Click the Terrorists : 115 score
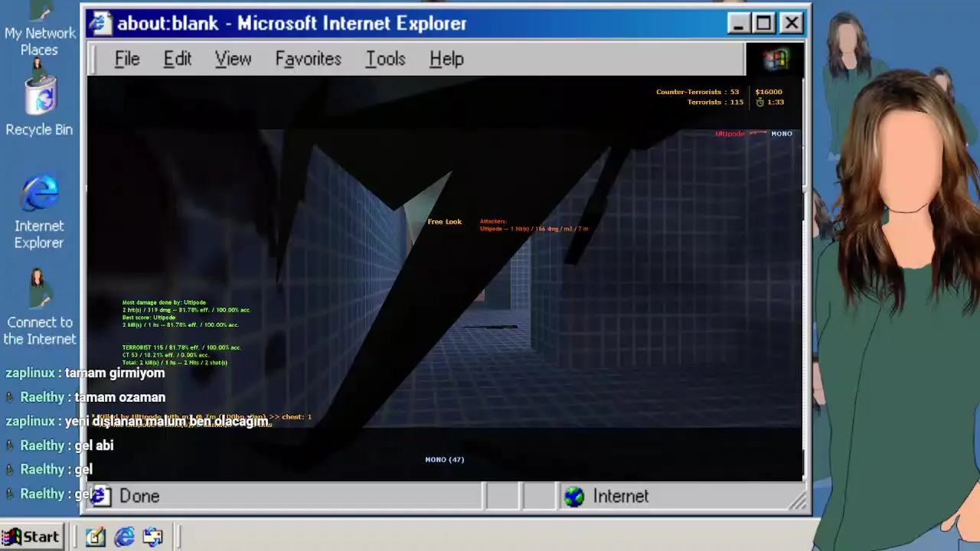Image resolution: width=980 pixels, height=551 pixels. (x=715, y=102)
